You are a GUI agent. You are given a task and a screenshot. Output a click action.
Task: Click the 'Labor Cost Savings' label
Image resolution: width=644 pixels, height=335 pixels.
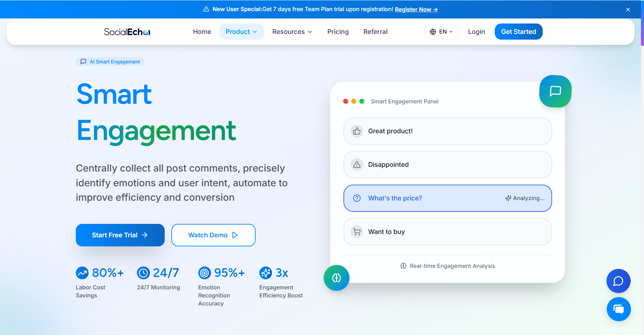coord(91,291)
